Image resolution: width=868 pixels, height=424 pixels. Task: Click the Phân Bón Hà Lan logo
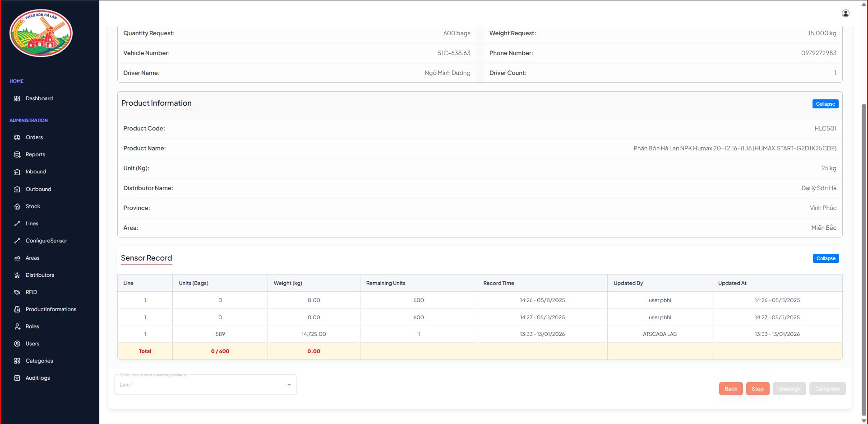[x=41, y=33]
